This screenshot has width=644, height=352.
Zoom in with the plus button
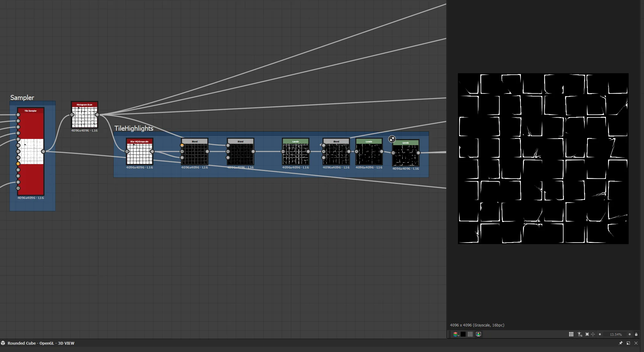pos(630,334)
